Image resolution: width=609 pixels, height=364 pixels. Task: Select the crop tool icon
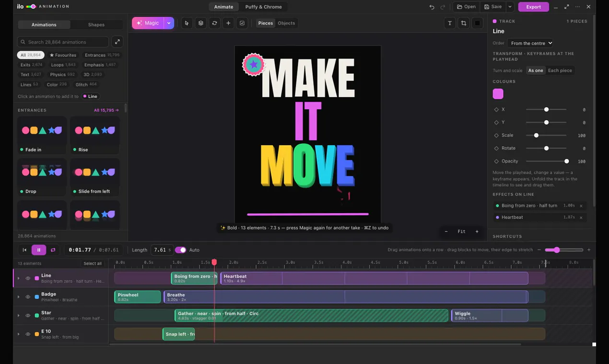464,23
